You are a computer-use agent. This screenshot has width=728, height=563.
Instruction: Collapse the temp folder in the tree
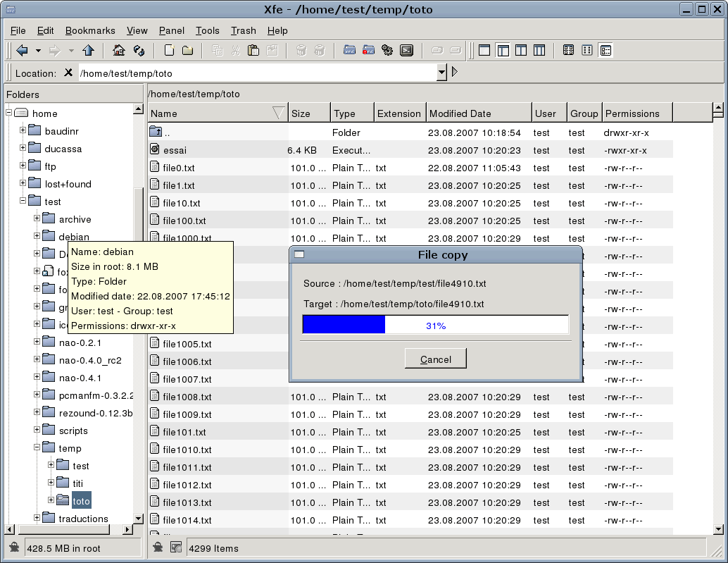click(x=36, y=447)
